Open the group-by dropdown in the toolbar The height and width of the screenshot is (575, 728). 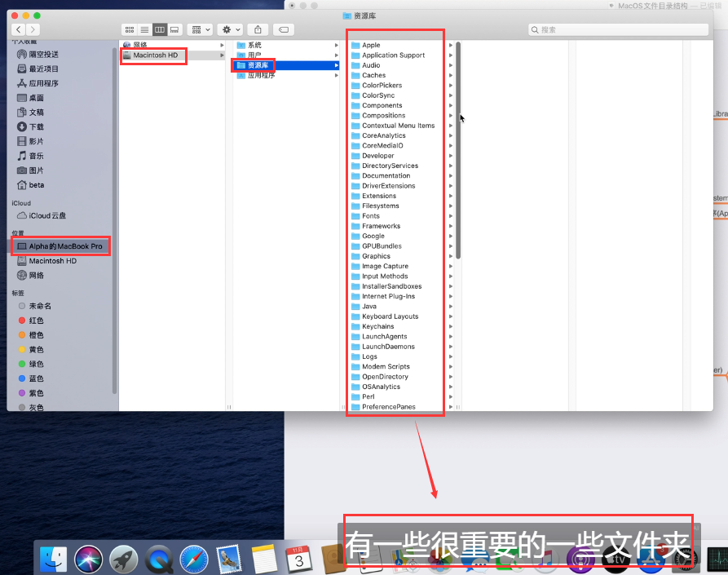click(200, 29)
